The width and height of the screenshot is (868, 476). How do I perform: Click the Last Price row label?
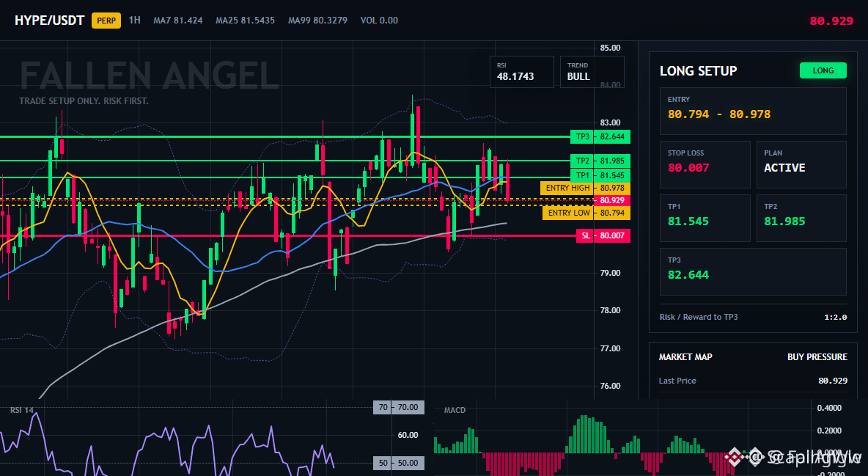point(677,381)
